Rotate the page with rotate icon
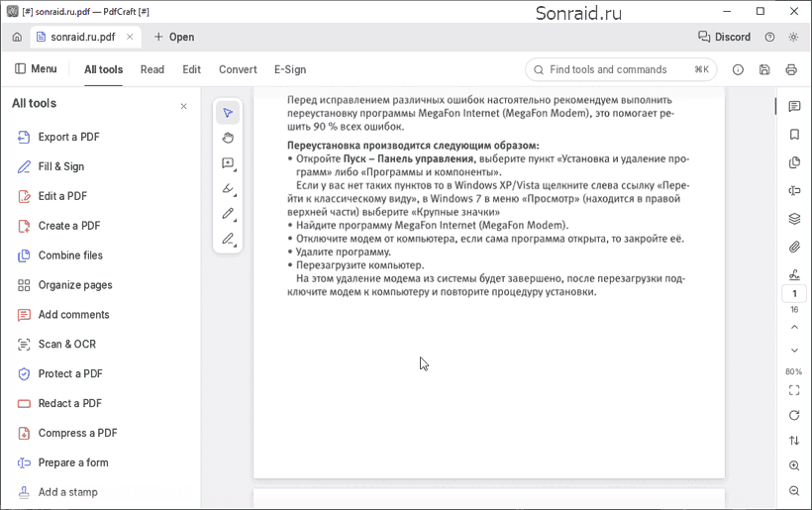 pyautogui.click(x=794, y=415)
